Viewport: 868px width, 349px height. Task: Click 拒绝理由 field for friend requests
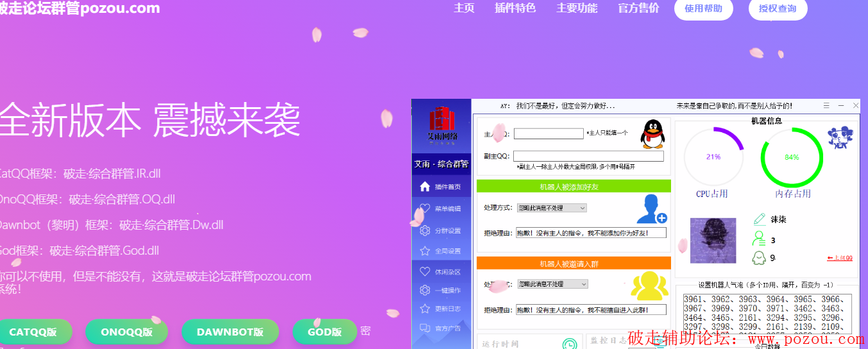coord(591,233)
